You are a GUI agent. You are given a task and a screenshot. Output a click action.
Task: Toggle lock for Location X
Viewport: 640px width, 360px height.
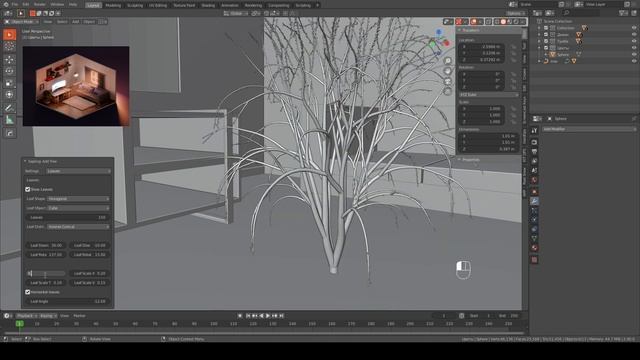click(513, 47)
